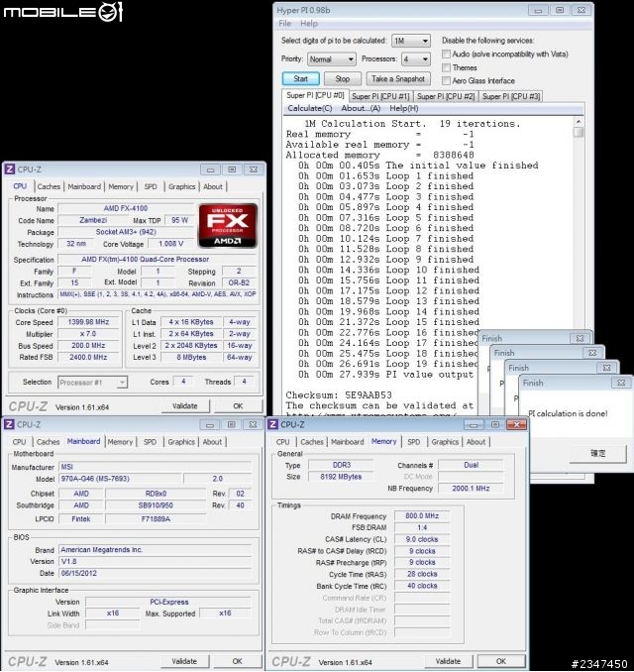This screenshot has height=672, width=634.
Task: Confirm the PI calculation done dialog
Action: click(598, 453)
